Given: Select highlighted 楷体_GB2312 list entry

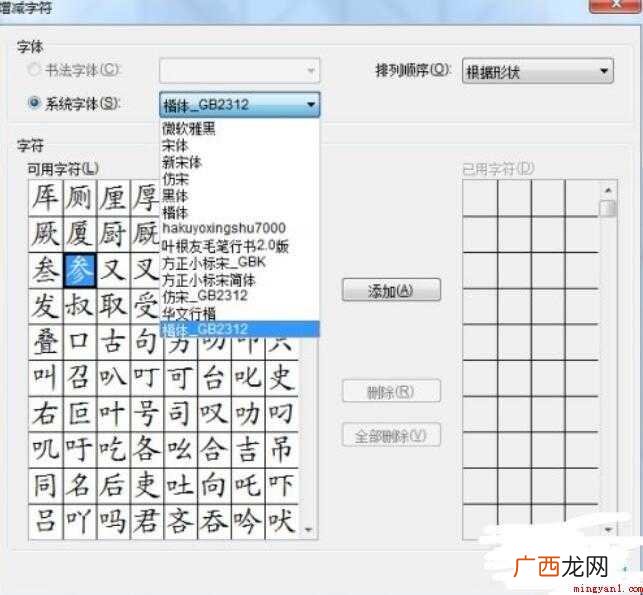Looking at the screenshot, I should click(239, 329).
